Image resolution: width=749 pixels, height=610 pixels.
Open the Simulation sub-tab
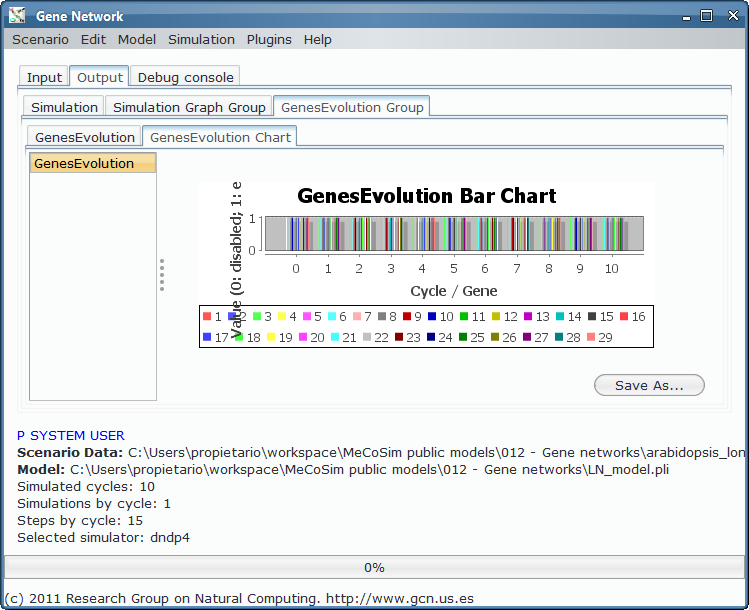(64, 107)
